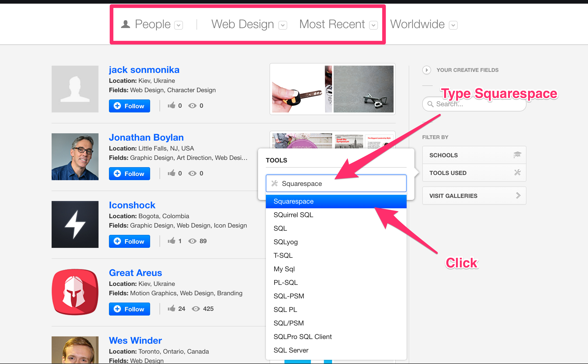Click the graduation cap Schools icon
This screenshot has width=588, height=364.
pyautogui.click(x=517, y=155)
